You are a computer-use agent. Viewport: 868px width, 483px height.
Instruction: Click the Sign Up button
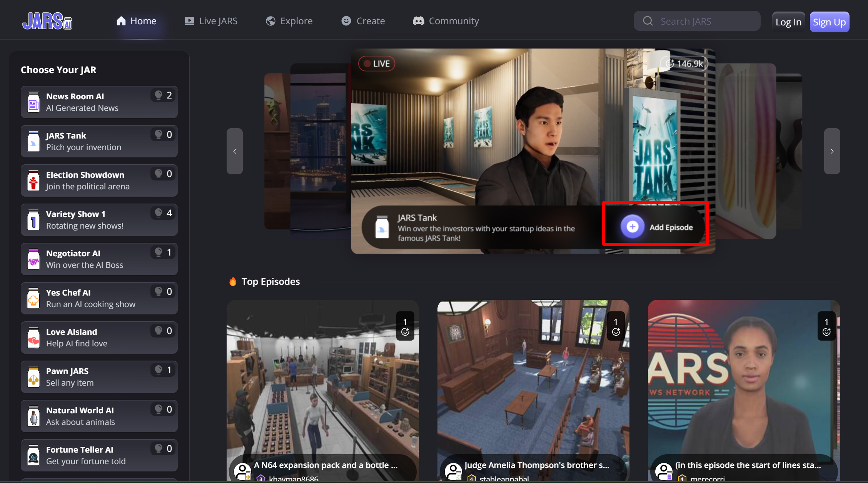pos(829,22)
